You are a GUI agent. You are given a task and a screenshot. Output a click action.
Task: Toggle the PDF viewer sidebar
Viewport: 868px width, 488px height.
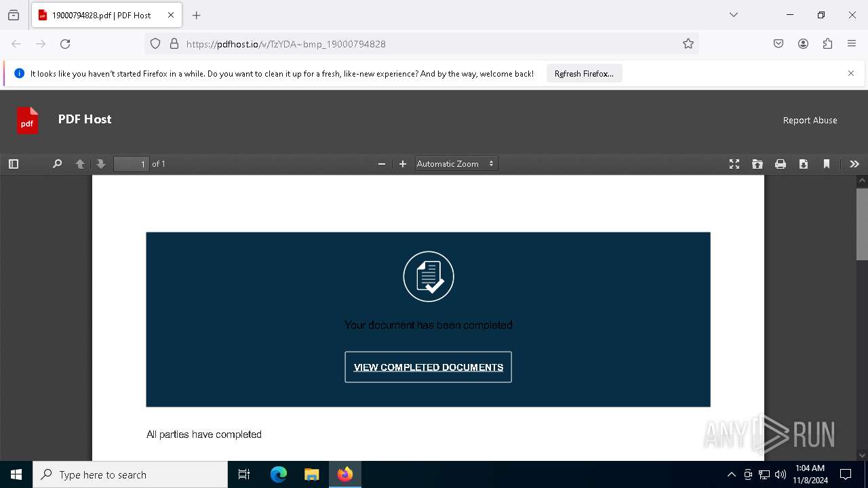click(14, 164)
